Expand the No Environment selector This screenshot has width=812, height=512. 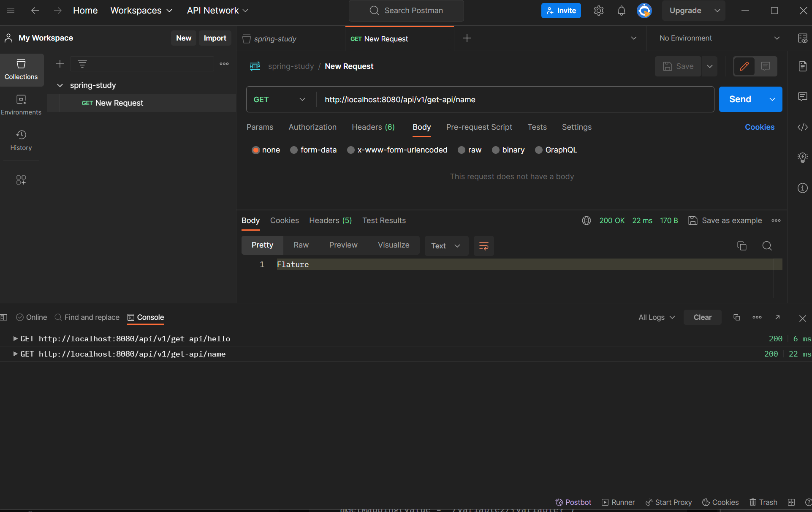tap(719, 38)
